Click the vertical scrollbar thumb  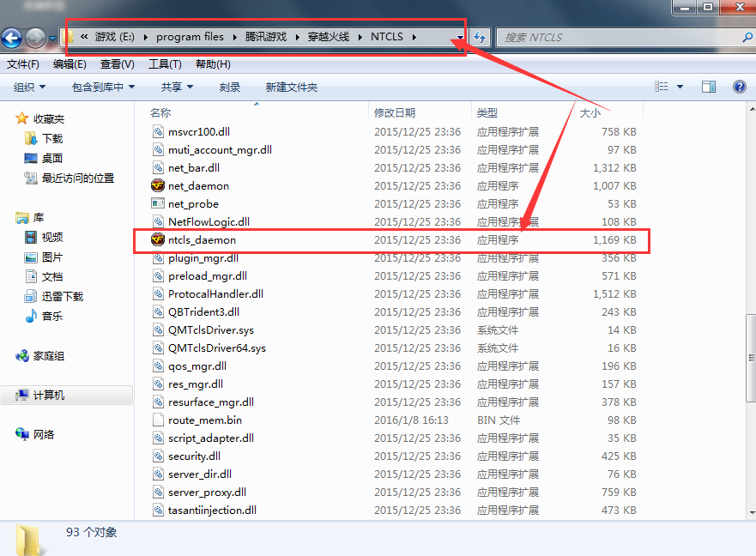[751, 358]
